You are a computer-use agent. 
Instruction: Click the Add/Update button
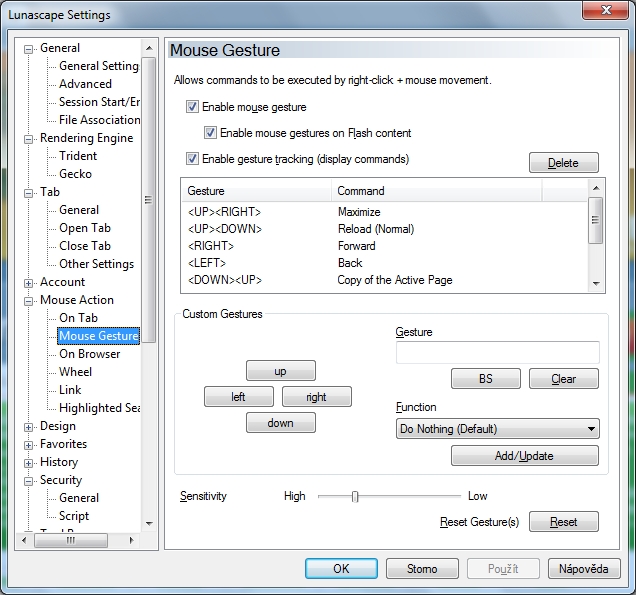pyautogui.click(x=524, y=455)
